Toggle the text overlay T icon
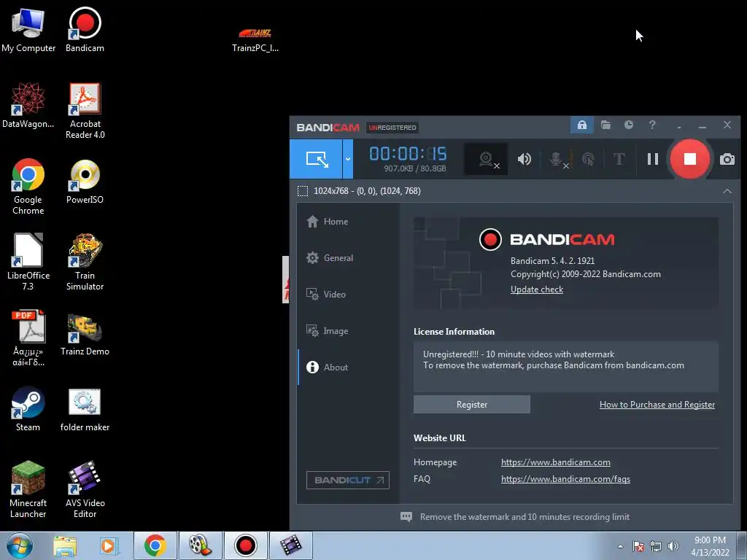Image resolution: width=747 pixels, height=560 pixels. tap(619, 159)
